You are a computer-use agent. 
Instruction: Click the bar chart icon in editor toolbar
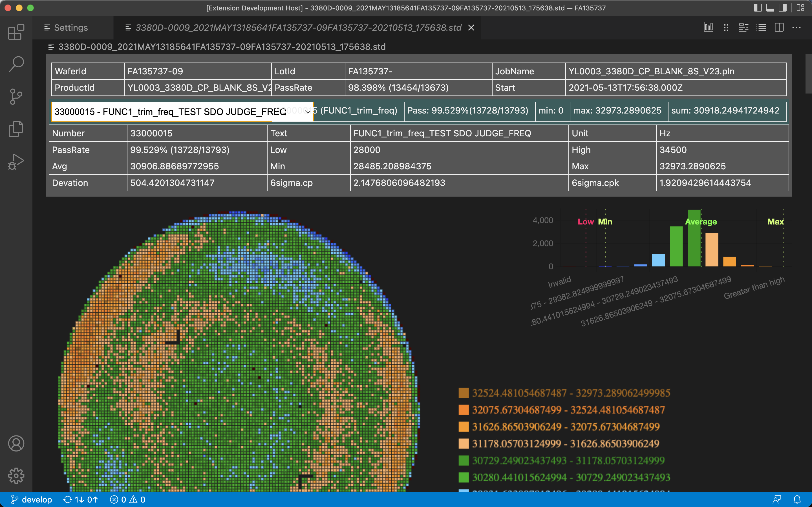click(708, 28)
